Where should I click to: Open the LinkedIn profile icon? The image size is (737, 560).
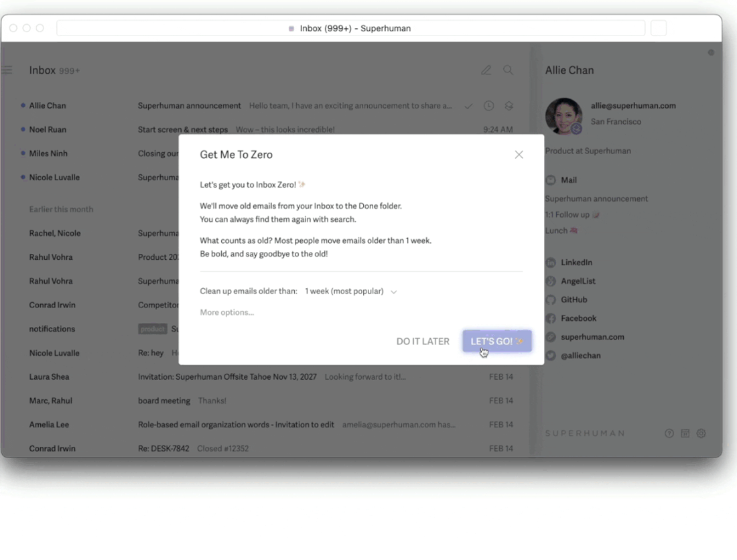tap(550, 263)
